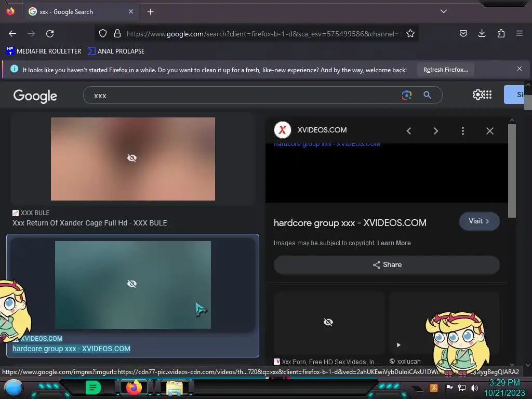Reload the current Google Search page

50,34
